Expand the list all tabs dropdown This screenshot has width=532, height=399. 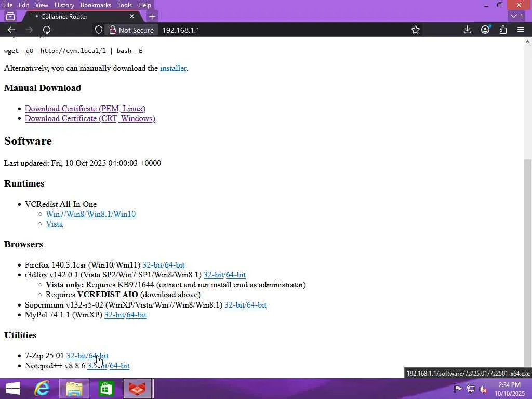517,16
